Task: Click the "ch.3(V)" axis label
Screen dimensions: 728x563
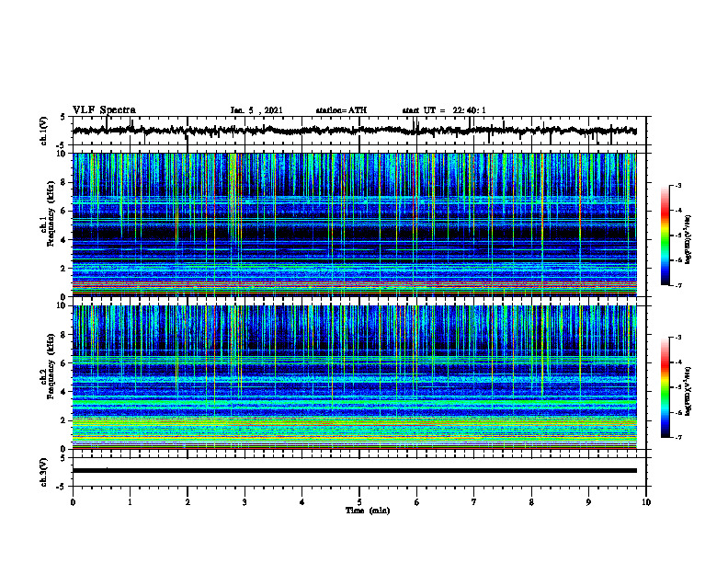Action: (x=43, y=472)
